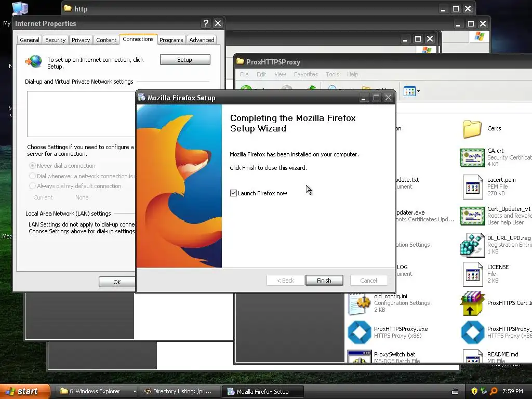Click the ProxHTTPSProxy folder title icon
The height and width of the screenshot is (399, 532).
pyautogui.click(x=240, y=61)
